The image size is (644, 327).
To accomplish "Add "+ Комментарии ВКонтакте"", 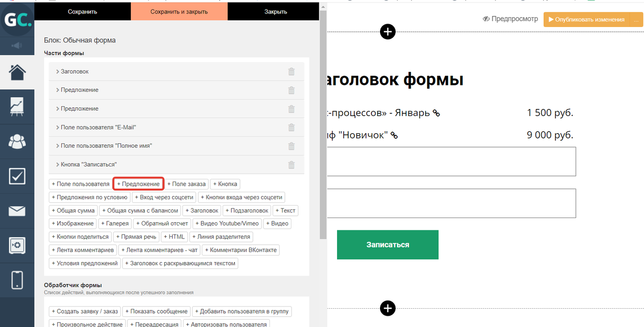I will (241, 250).
